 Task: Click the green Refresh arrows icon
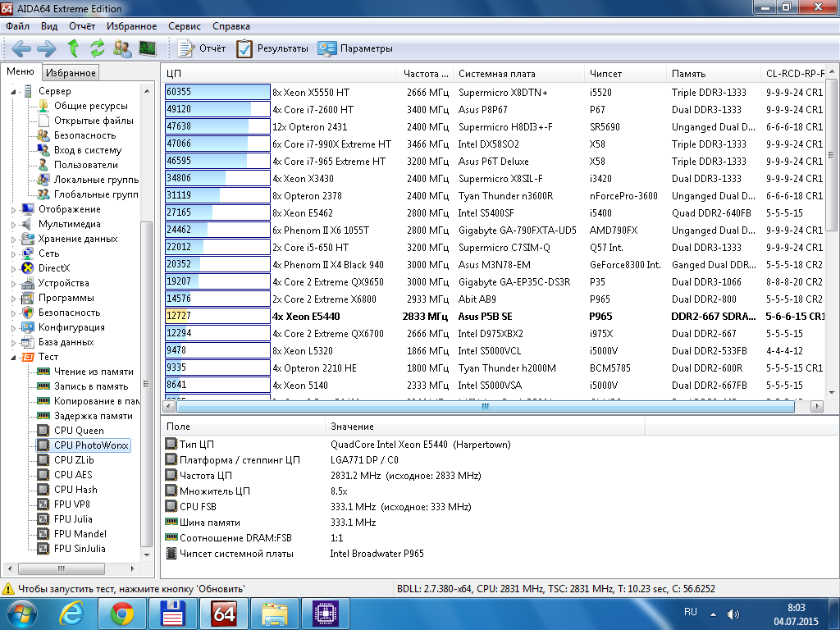pyautogui.click(x=97, y=48)
